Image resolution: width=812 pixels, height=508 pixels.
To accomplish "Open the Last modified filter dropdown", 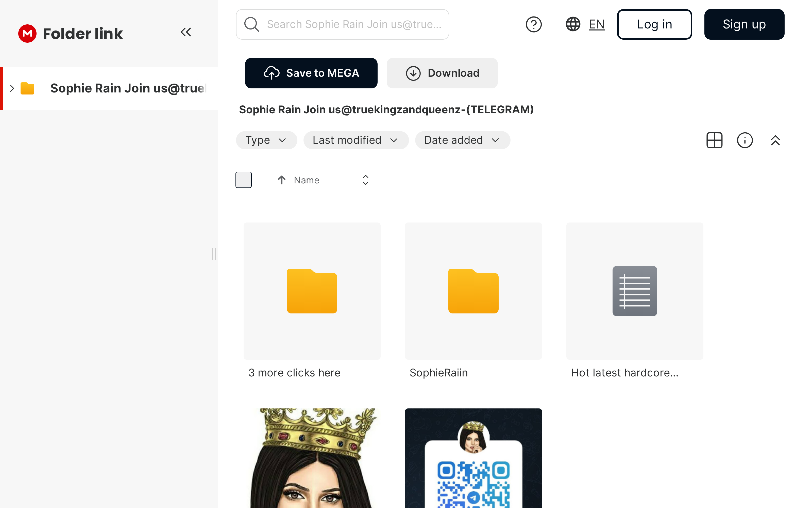I will click(x=356, y=140).
